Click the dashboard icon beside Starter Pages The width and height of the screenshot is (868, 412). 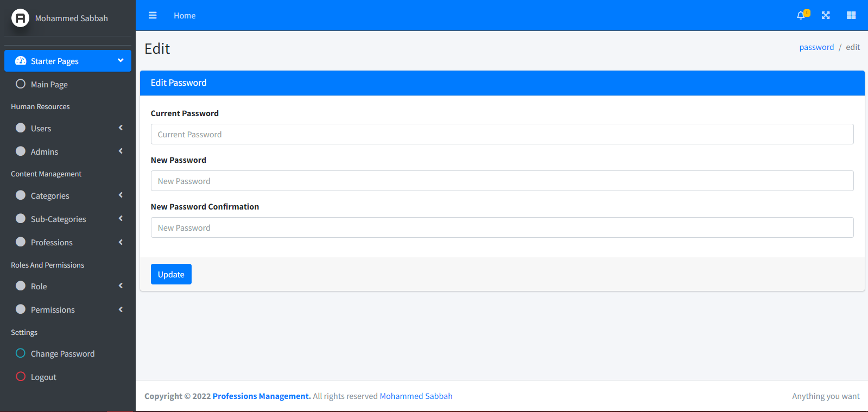[x=21, y=61]
